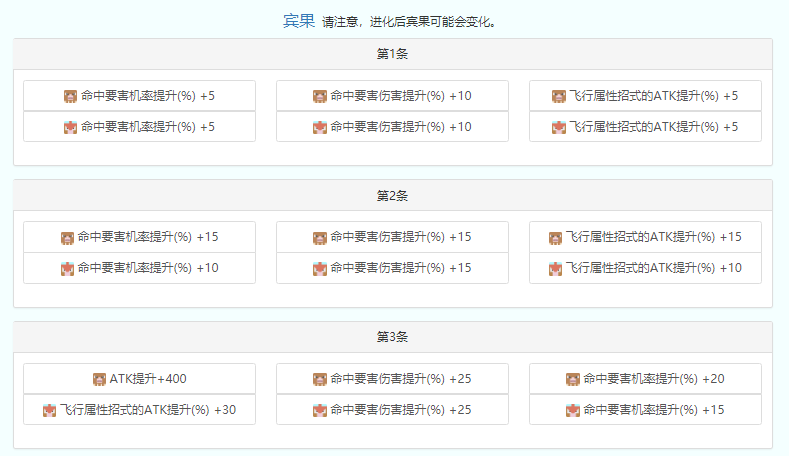Select Fearow row text 飞行属性招式的ATK提升(%) +5
The width and height of the screenshot is (789, 456).
[x=654, y=127]
